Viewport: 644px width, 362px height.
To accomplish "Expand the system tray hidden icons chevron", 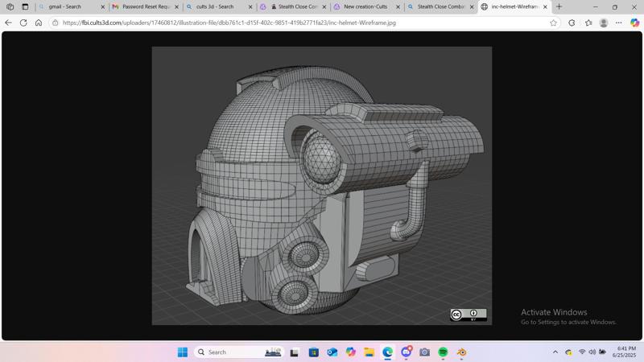I will [555, 352].
